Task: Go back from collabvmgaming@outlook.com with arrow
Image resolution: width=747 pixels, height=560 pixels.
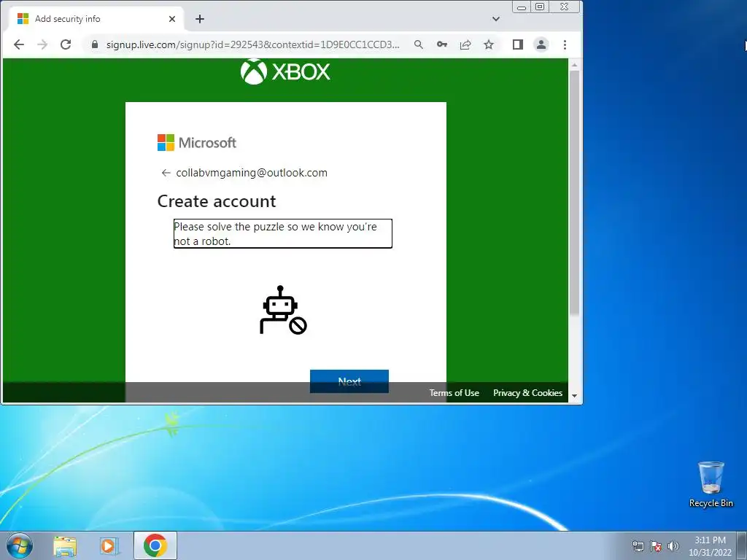Action: point(166,173)
